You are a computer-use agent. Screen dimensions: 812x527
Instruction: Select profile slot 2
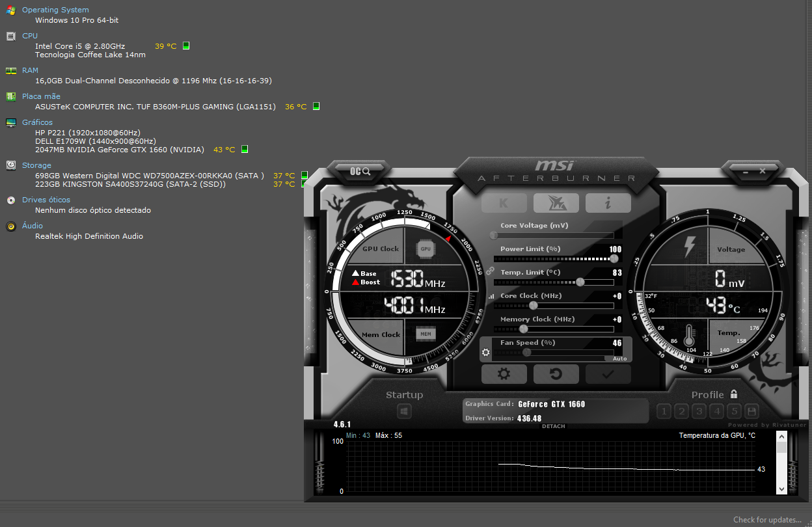point(681,411)
